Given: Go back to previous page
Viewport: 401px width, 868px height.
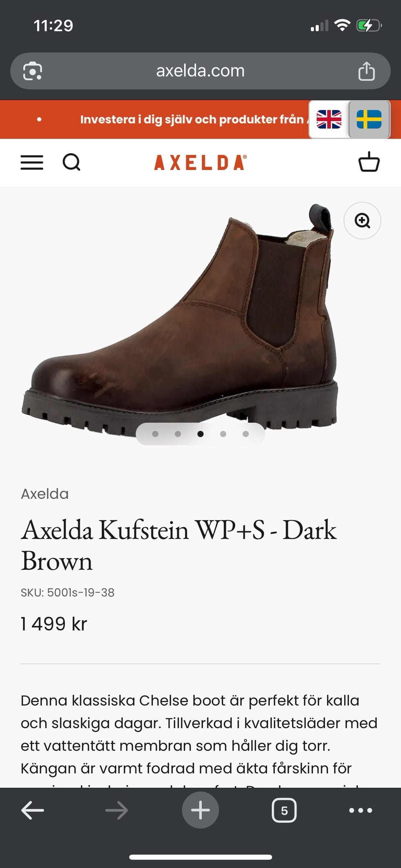Looking at the screenshot, I should (x=33, y=811).
